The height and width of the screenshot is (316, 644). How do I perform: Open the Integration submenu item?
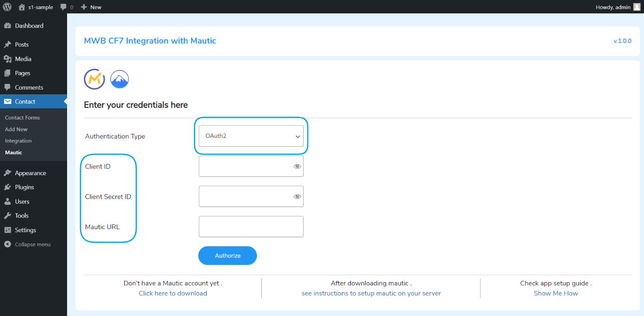(18, 141)
